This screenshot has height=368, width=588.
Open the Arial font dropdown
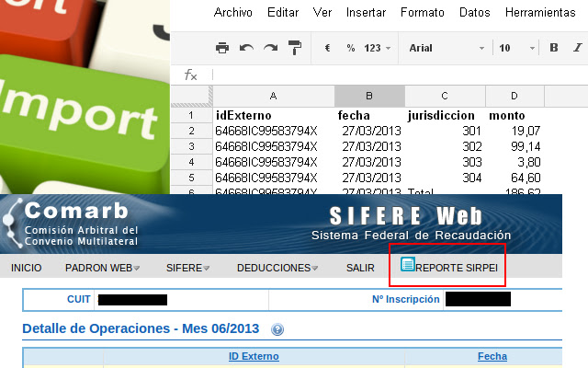click(x=447, y=48)
